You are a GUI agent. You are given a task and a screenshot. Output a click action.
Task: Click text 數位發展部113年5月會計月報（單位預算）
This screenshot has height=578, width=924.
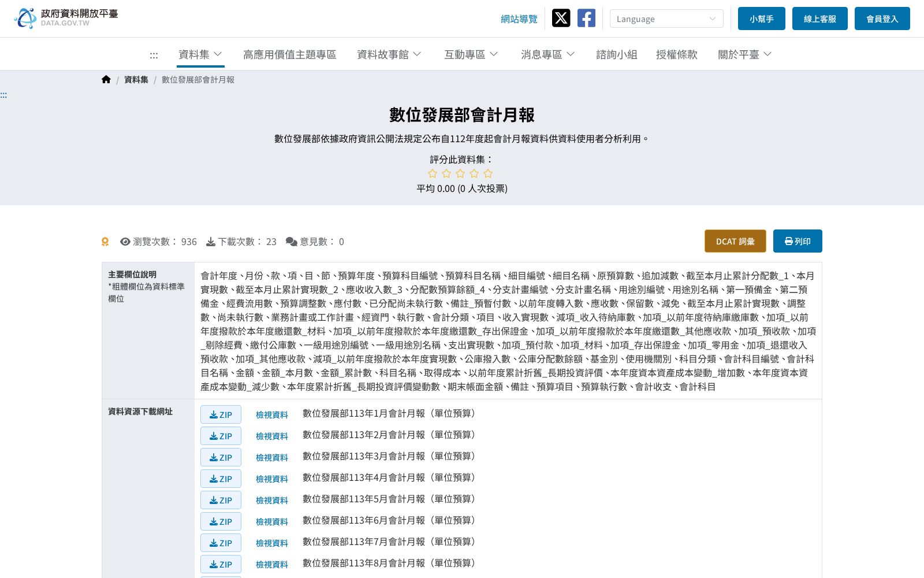point(391,499)
